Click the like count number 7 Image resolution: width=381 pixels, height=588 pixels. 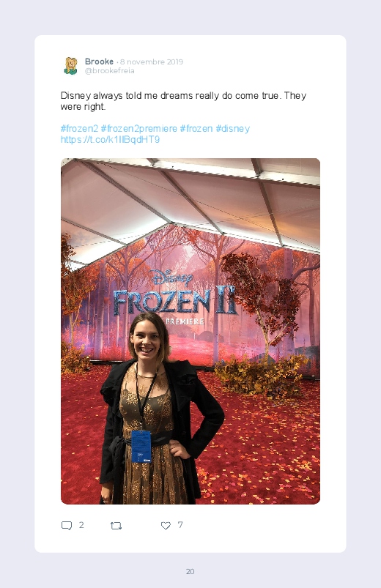[180, 524]
